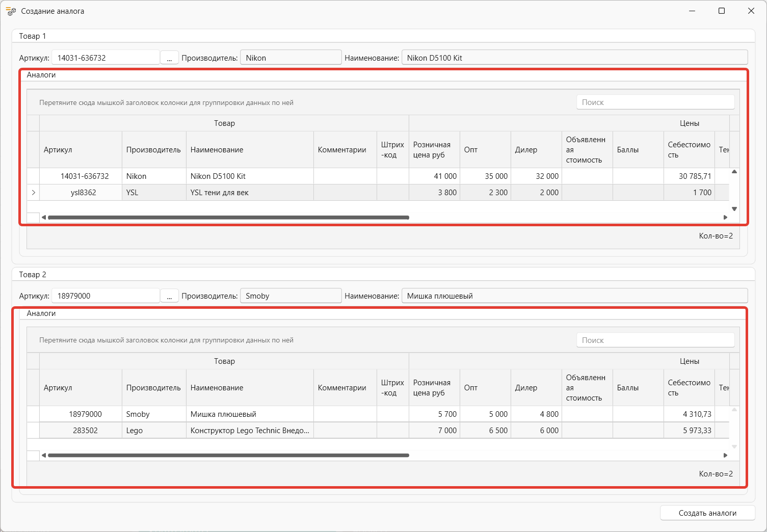Click horizontal scrollbar thumb in Товар 1 grid
767x532 pixels.
(228, 217)
